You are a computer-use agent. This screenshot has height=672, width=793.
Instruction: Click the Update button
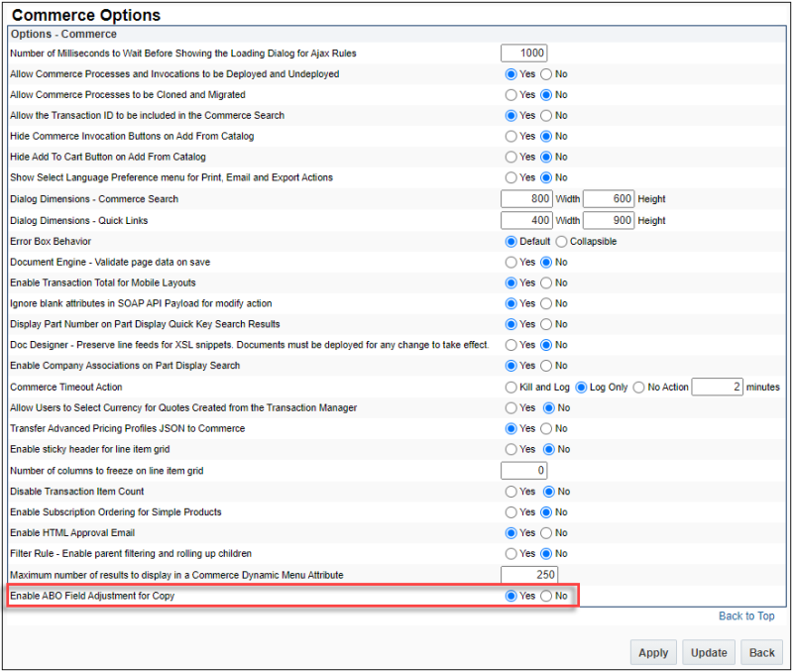[x=709, y=652]
